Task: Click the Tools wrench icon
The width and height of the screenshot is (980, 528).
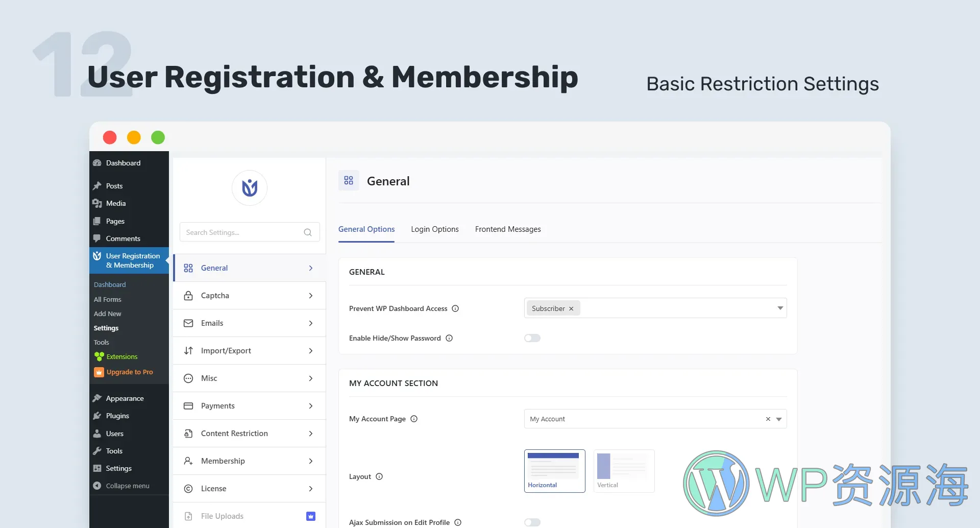Action: click(97, 451)
